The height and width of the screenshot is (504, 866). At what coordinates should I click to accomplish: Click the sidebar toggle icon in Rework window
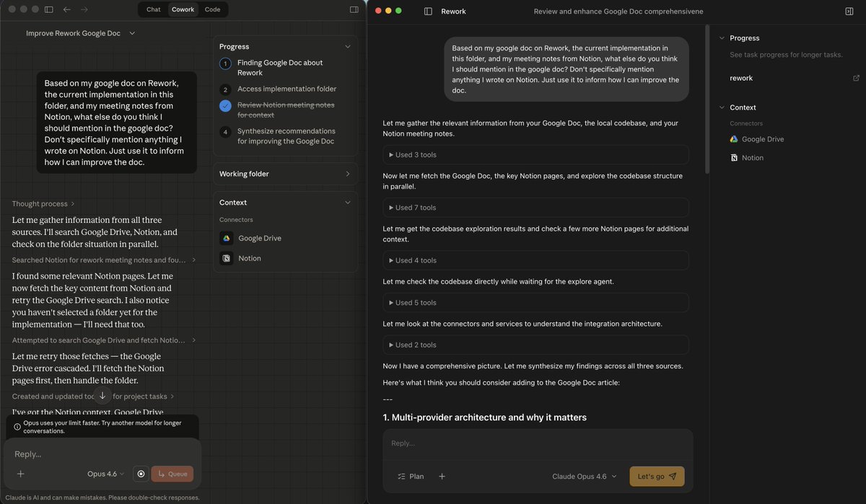coord(428,12)
